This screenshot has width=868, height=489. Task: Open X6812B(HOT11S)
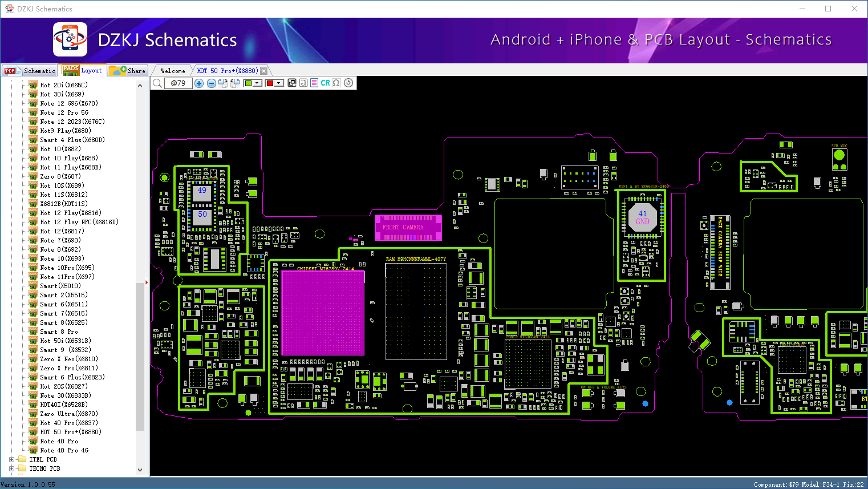[x=64, y=204]
